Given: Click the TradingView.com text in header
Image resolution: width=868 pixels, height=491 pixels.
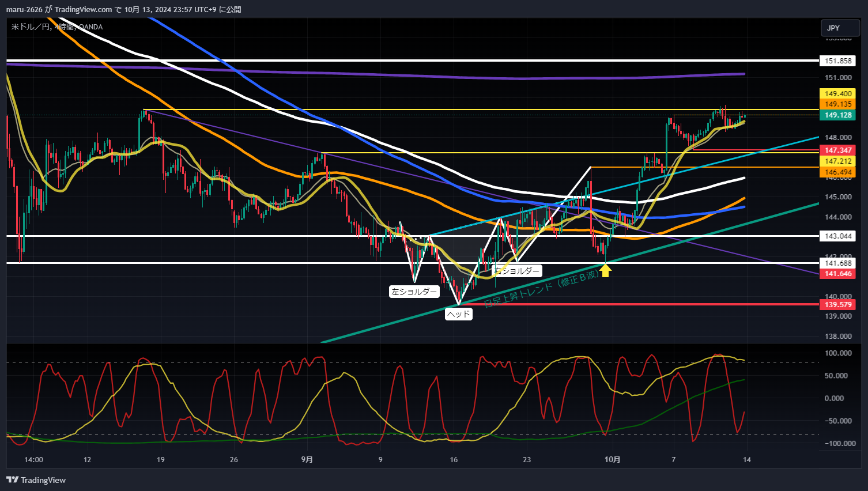Looking at the screenshot, I should coord(83,9).
